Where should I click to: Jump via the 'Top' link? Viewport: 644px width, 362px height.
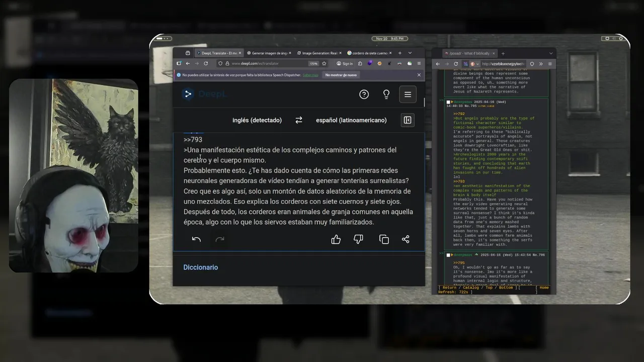pos(489,288)
